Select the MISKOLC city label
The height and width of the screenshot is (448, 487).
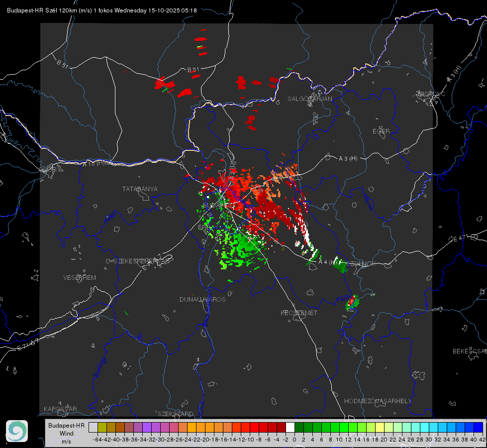point(431,94)
